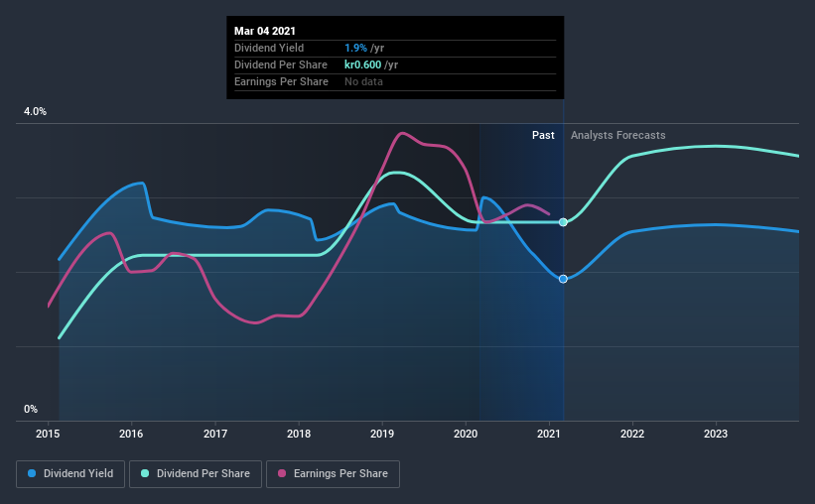This screenshot has height=504, width=815.
Task: Click the No data earnings value
Action: pyautogui.click(x=364, y=81)
